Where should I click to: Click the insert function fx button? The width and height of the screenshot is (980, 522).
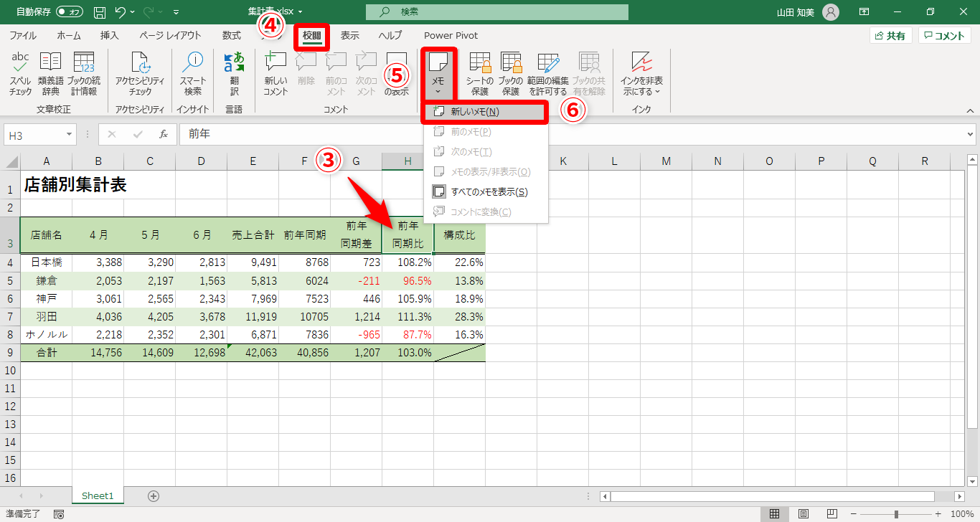coord(164,134)
